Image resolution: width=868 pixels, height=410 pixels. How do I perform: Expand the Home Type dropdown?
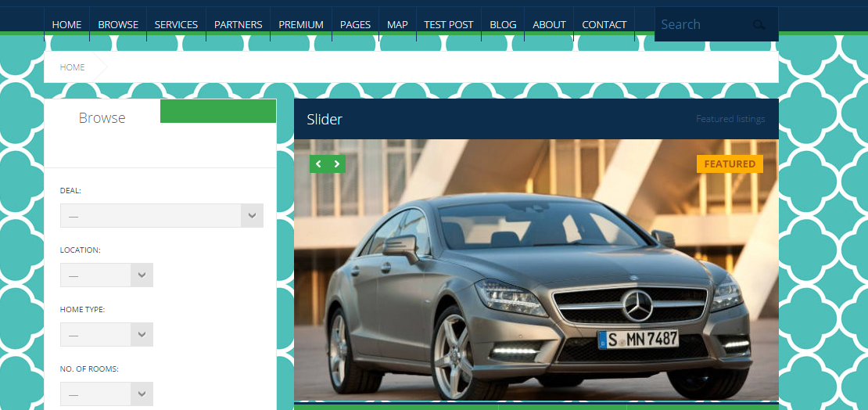pos(106,334)
